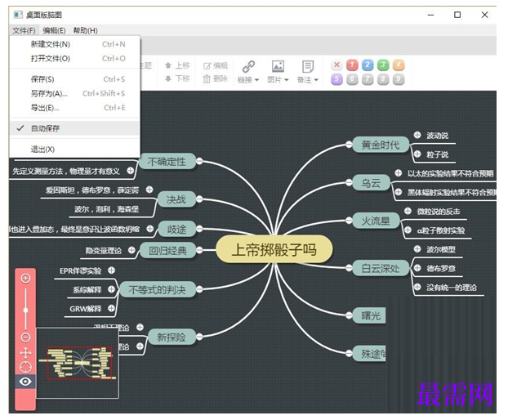
Task: Toggle the 自动保存 auto-save option
Action: tap(75, 128)
